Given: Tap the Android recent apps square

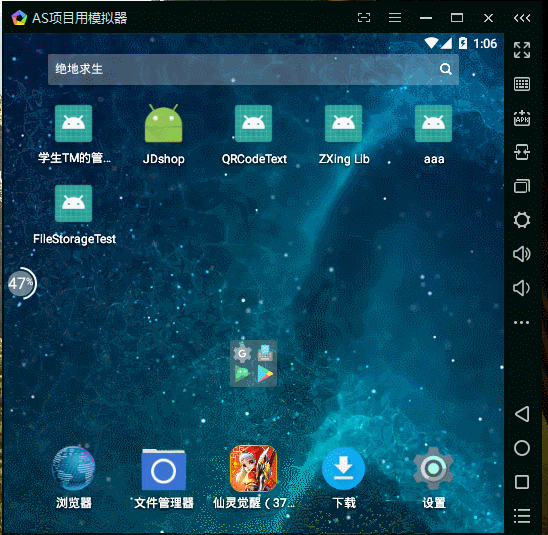Looking at the screenshot, I should pos(522,482).
